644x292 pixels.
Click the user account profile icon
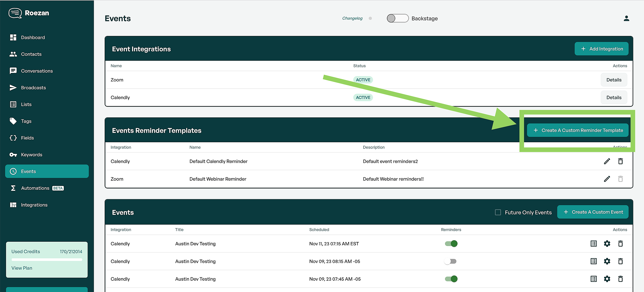pos(626,18)
